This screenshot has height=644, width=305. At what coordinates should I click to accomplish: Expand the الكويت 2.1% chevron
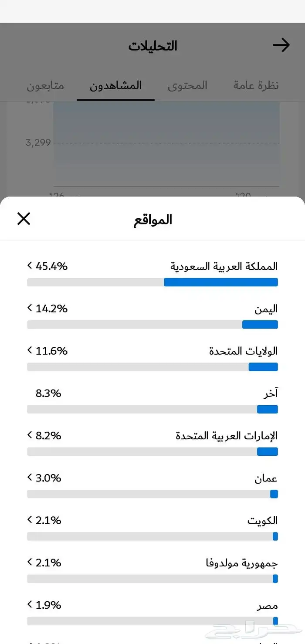click(x=30, y=520)
